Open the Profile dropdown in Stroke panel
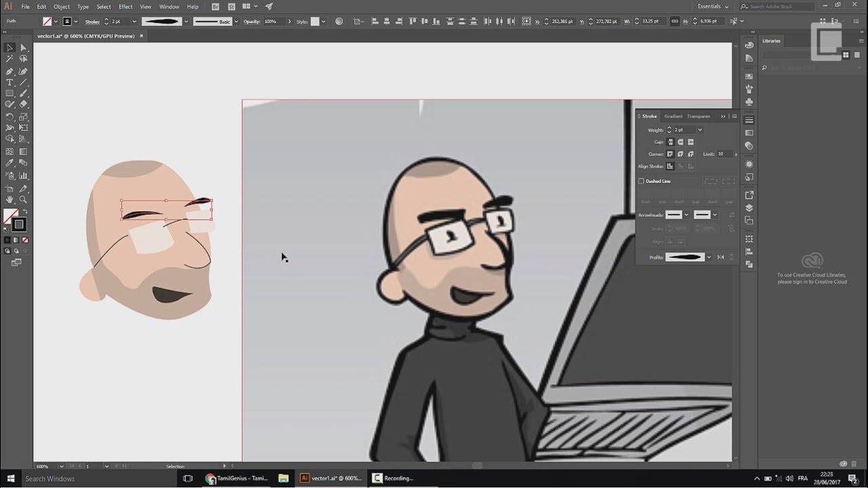Viewport: 868px width, 488px height. click(709, 257)
